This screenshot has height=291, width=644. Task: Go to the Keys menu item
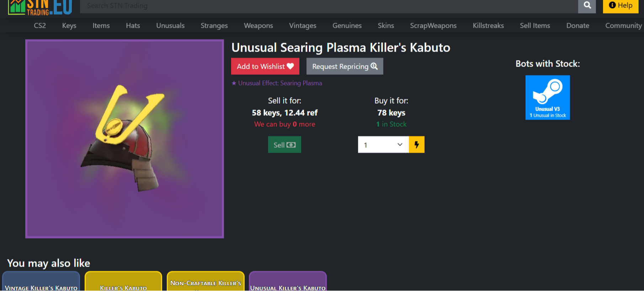[x=69, y=26]
